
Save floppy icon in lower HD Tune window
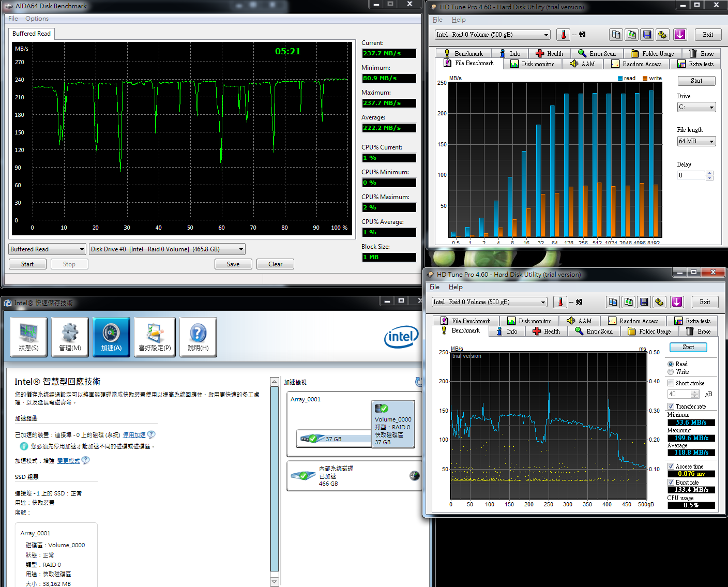644,302
